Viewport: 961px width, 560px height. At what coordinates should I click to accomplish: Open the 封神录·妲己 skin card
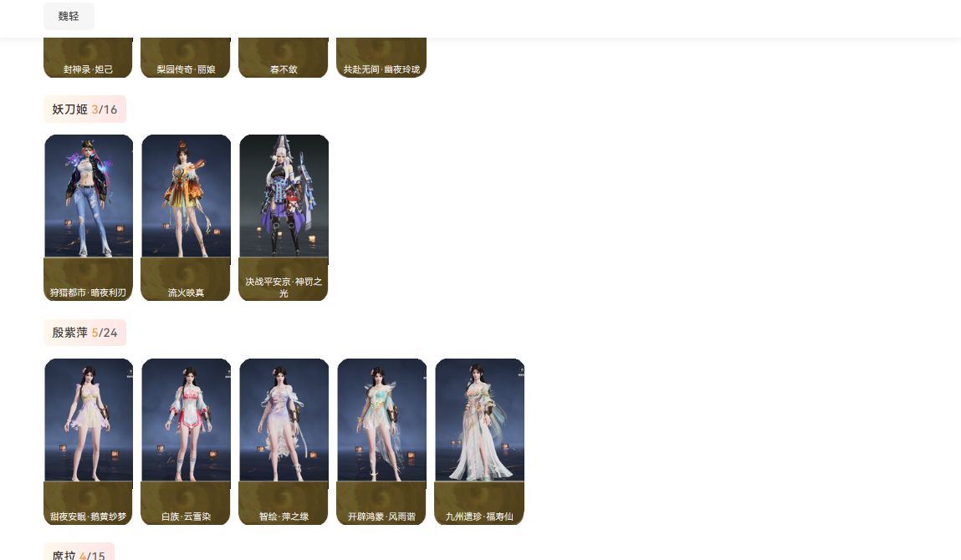point(89,58)
